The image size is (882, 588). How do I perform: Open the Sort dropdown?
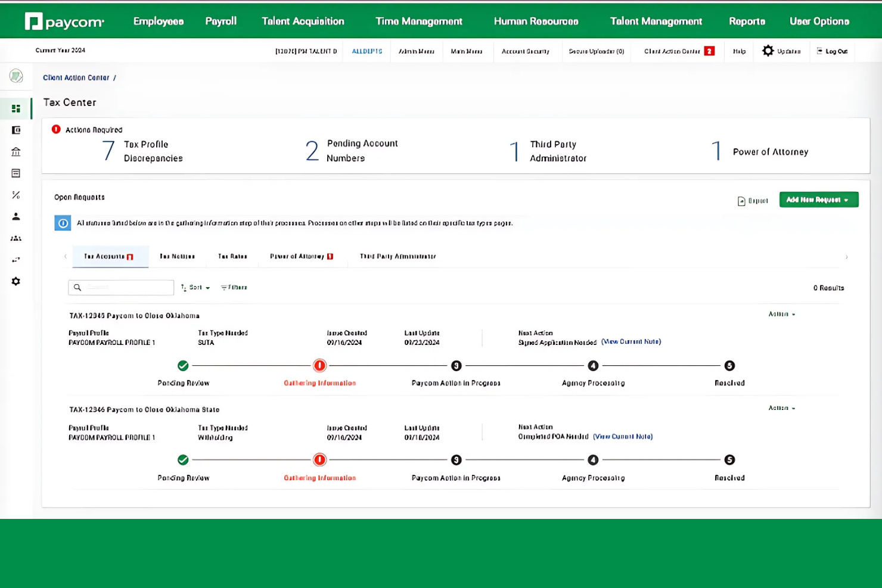(195, 288)
